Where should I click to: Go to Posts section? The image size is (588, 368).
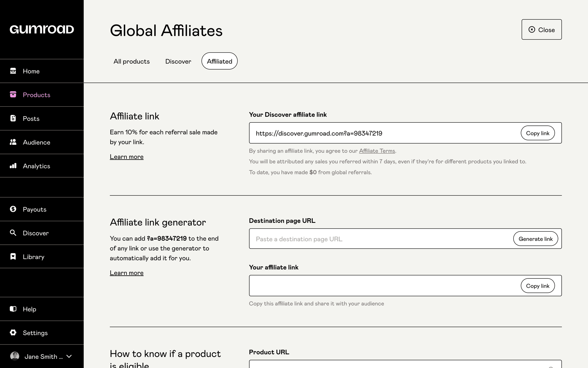[x=42, y=118]
